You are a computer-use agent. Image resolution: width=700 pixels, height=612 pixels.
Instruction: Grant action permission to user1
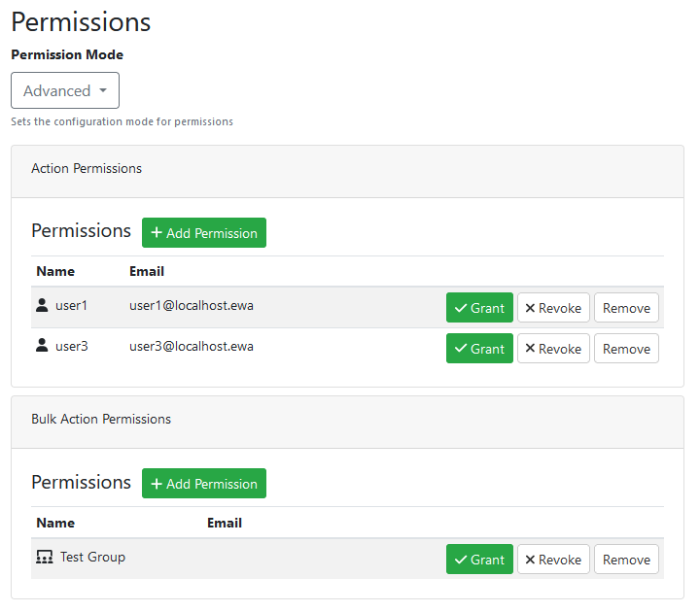pyautogui.click(x=479, y=308)
